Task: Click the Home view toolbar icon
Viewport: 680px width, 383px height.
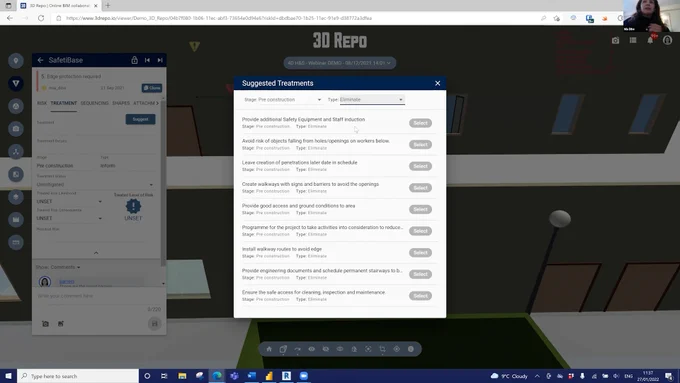Action: point(269,349)
